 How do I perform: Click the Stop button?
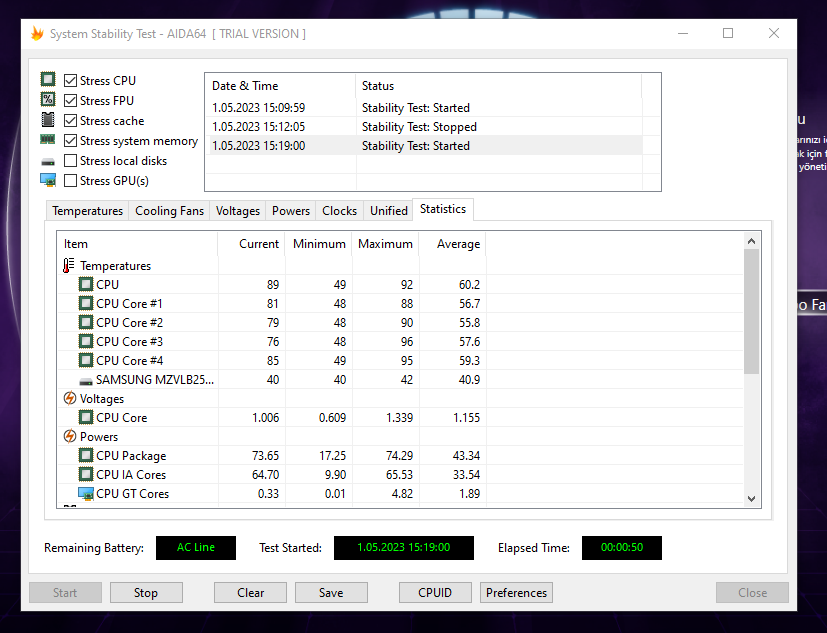click(146, 592)
